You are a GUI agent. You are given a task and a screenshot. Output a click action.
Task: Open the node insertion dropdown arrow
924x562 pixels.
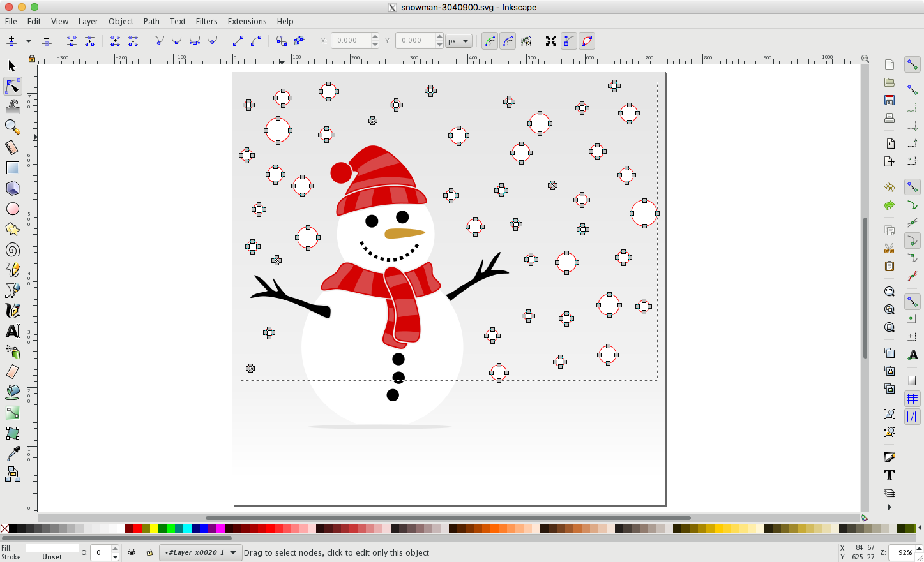pos(28,41)
